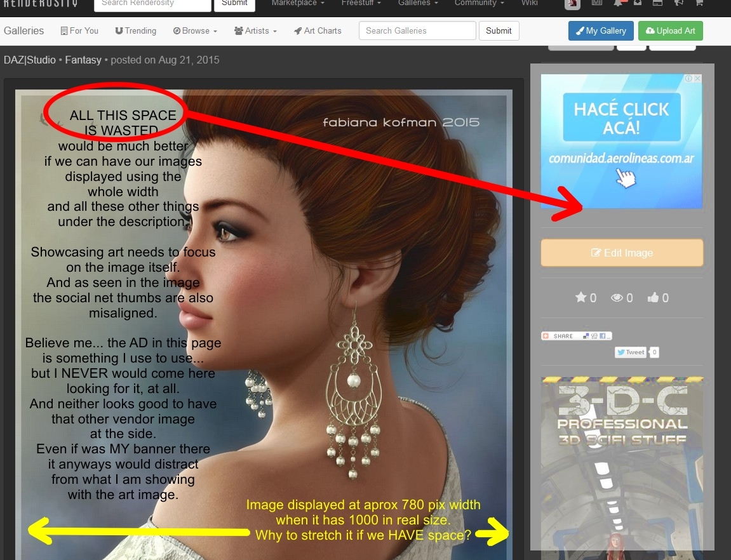Image resolution: width=731 pixels, height=560 pixels.
Task: Open the Freestuff dropdown menu
Action: [x=361, y=3]
